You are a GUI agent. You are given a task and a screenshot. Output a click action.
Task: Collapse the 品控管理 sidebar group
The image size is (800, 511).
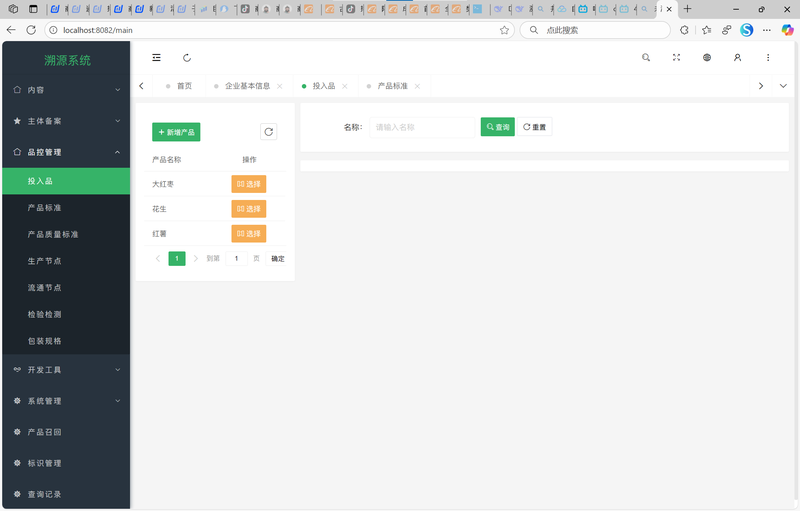click(66, 152)
